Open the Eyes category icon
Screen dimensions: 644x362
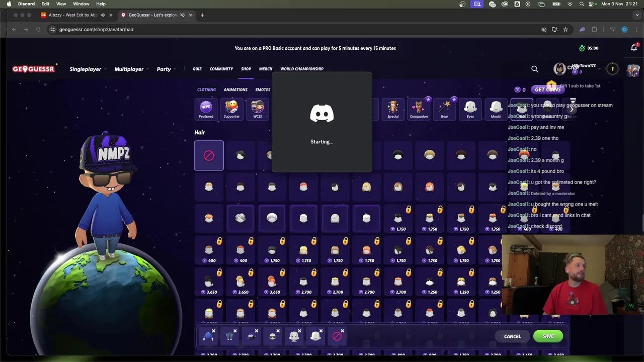[x=470, y=109]
